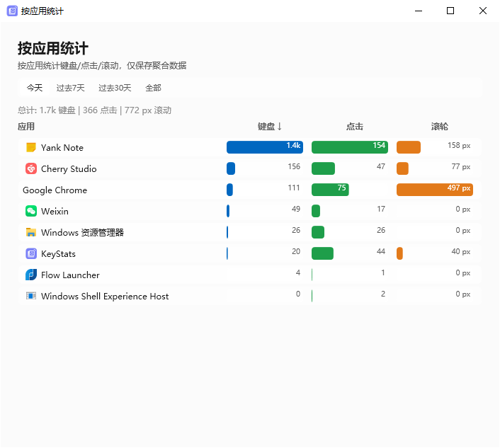Click Google Chrome's orange scroll bar
The image size is (500, 448).
click(434, 190)
